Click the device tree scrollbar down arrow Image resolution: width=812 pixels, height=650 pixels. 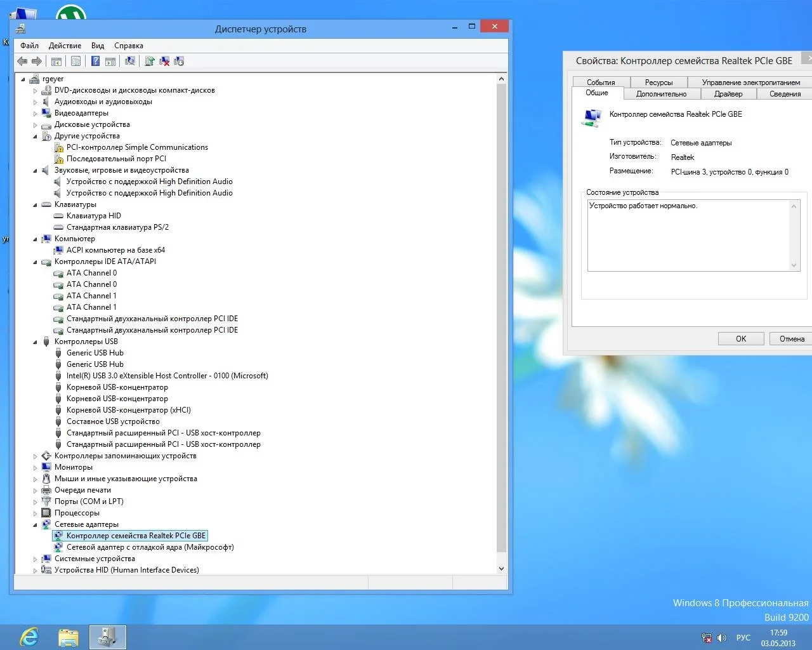[501, 569]
